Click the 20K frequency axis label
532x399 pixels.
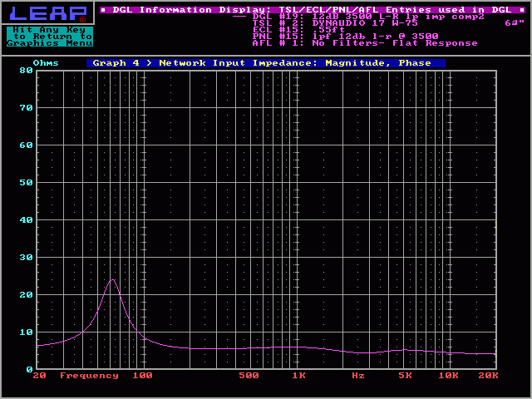[x=488, y=376]
